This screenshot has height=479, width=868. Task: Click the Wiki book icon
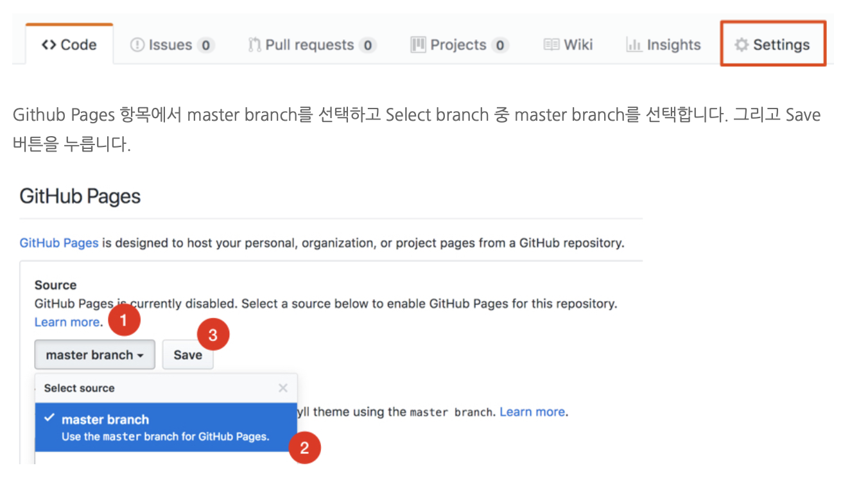click(551, 45)
